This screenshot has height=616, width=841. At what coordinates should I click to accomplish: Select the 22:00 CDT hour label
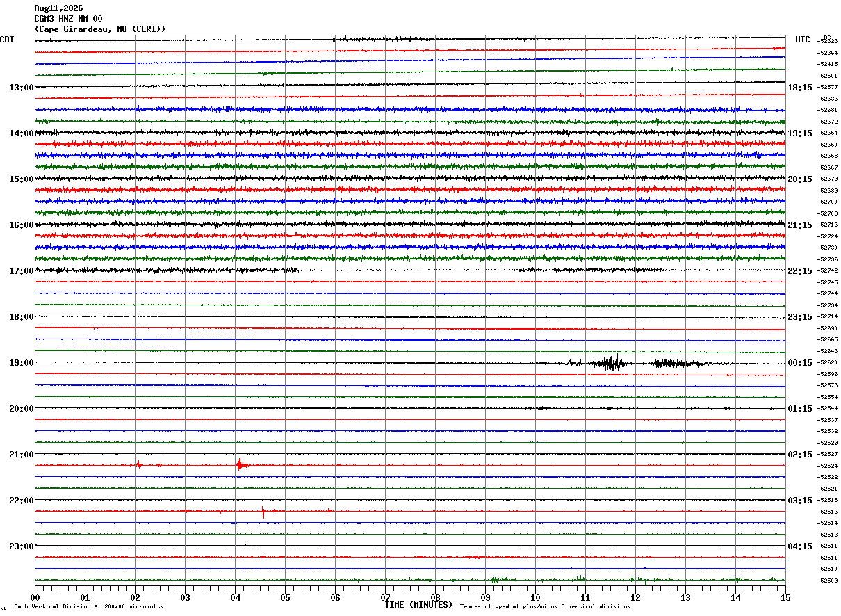tap(21, 501)
